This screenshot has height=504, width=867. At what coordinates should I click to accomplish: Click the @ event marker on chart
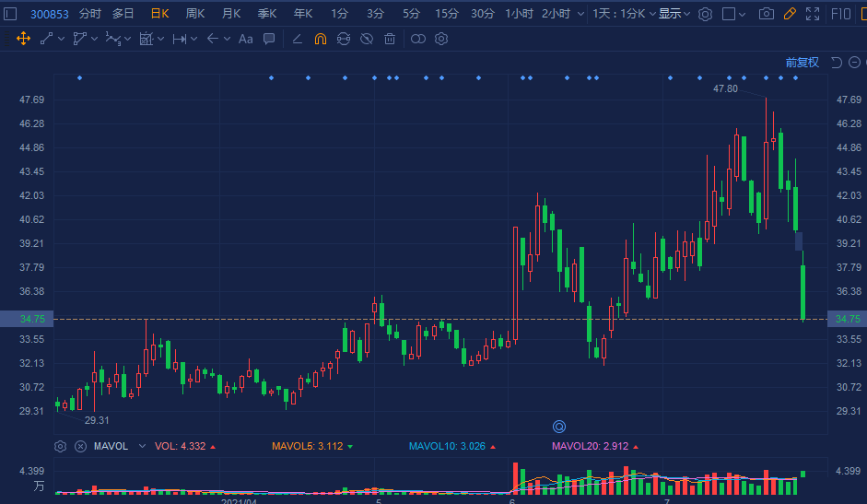tap(559, 427)
